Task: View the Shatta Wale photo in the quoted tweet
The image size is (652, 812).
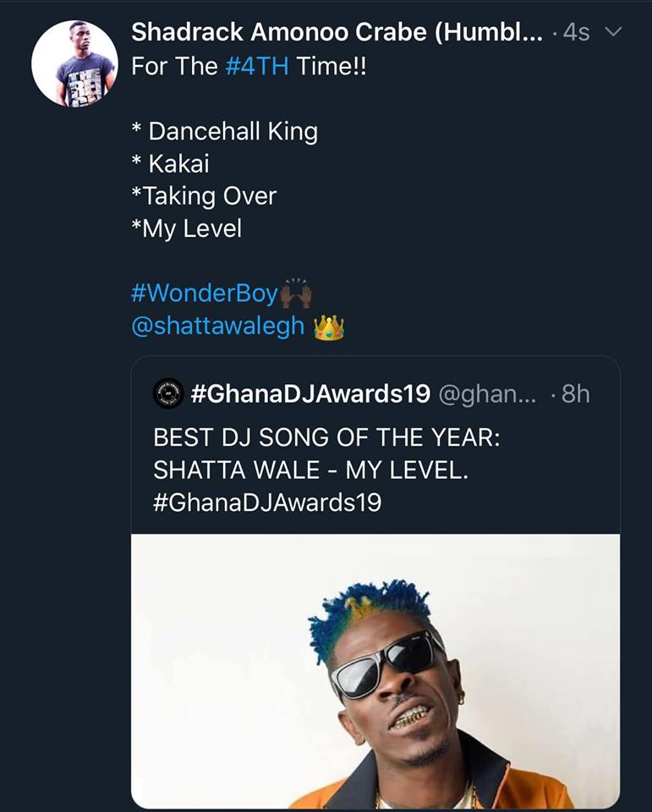Action: (375, 670)
